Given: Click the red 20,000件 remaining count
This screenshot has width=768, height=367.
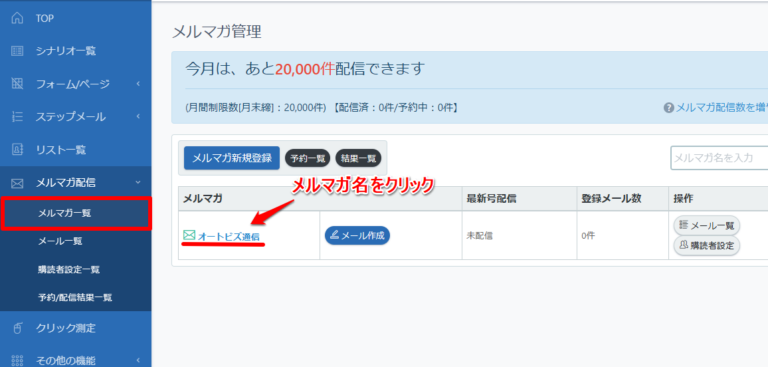Looking at the screenshot, I should (305, 68).
